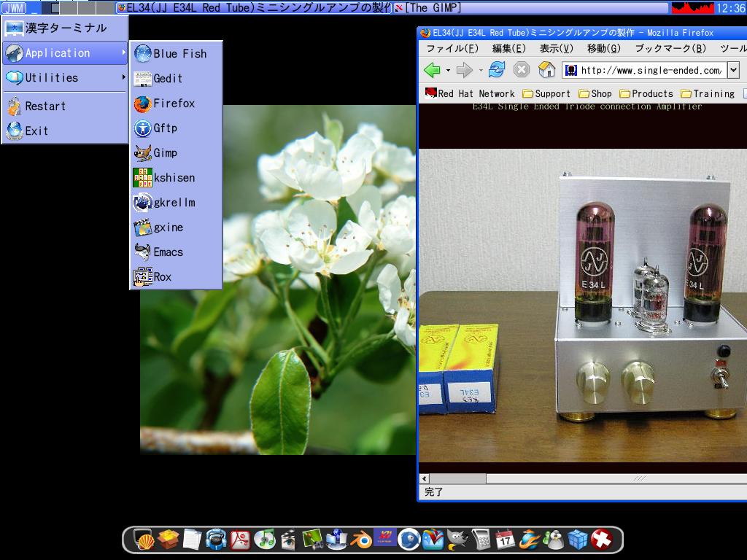Click the calendar icon in the dock
The height and width of the screenshot is (560, 747).
505,540
